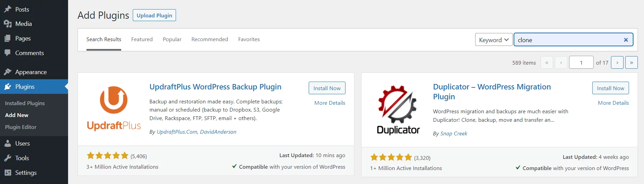Install the UpdraftPlus plugin now
644x184 pixels.
click(x=327, y=88)
